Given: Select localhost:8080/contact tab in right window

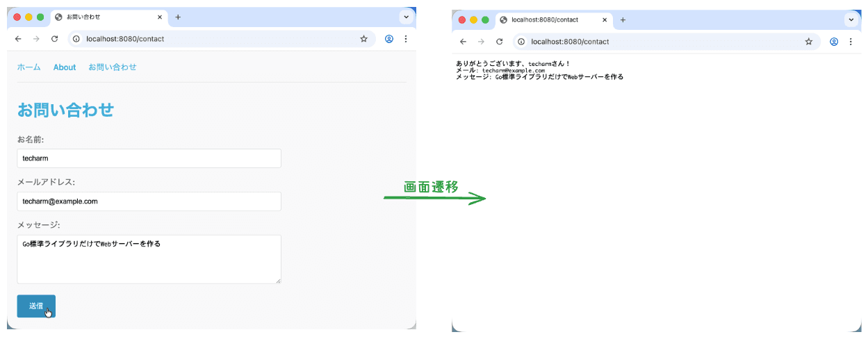Looking at the screenshot, I should coord(554,20).
